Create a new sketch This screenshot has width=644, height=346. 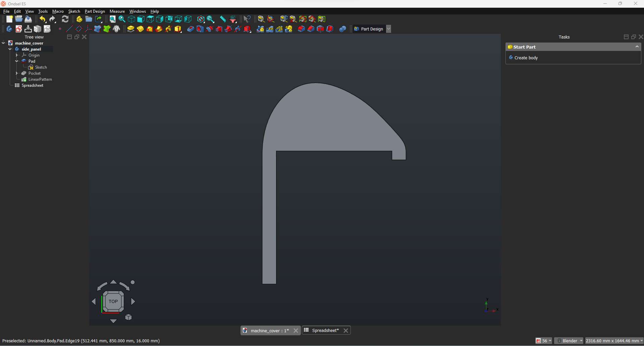[19, 29]
